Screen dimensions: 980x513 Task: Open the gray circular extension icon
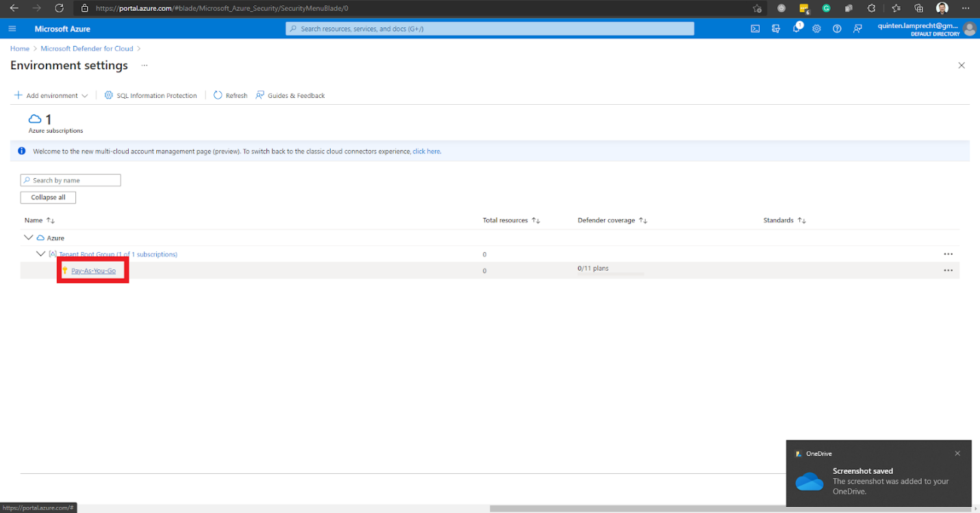[x=781, y=8]
